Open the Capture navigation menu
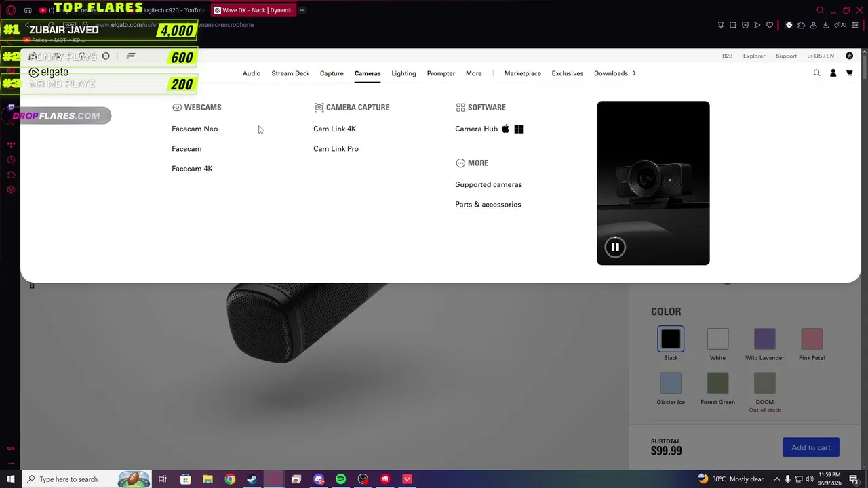The image size is (868, 488). 332,73
